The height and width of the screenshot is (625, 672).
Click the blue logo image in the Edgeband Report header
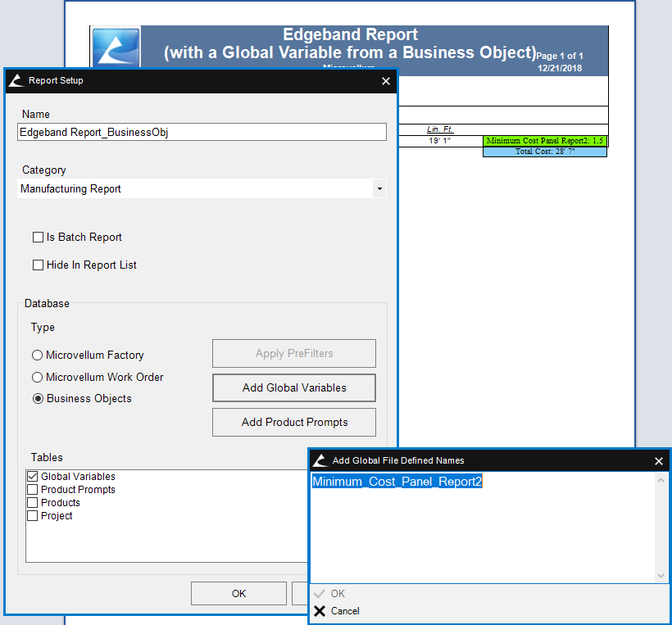coord(116,48)
